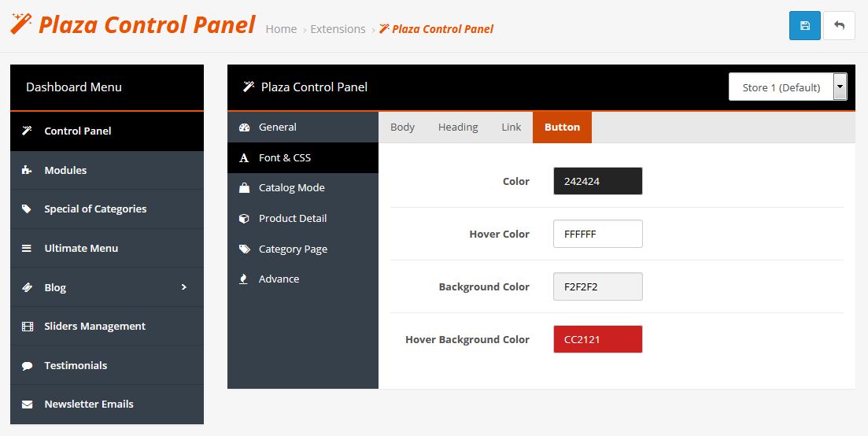This screenshot has height=436, width=868.
Task: Click the Catalog Mode shopping bag icon
Action: (244, 188)
